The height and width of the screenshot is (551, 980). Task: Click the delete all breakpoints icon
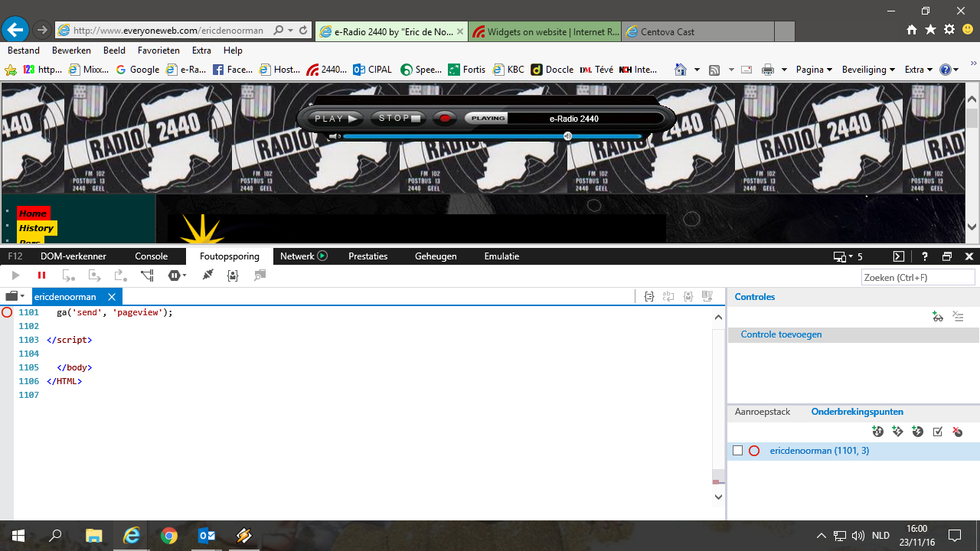click(957, 432)
